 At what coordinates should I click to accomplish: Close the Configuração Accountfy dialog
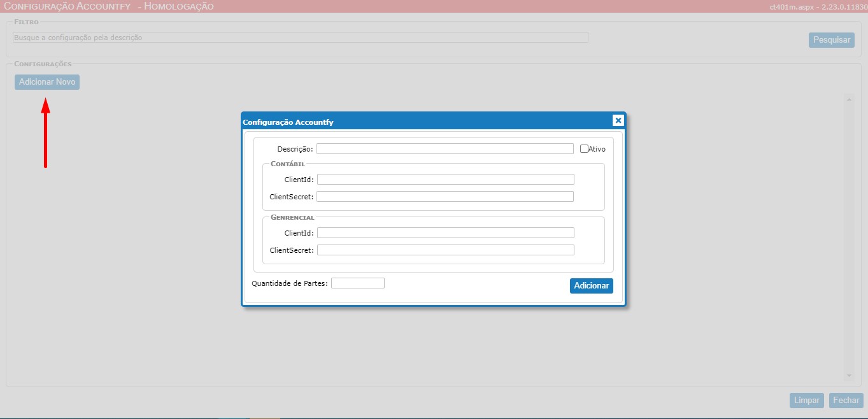pyautogui.click(x=618, y=120)
